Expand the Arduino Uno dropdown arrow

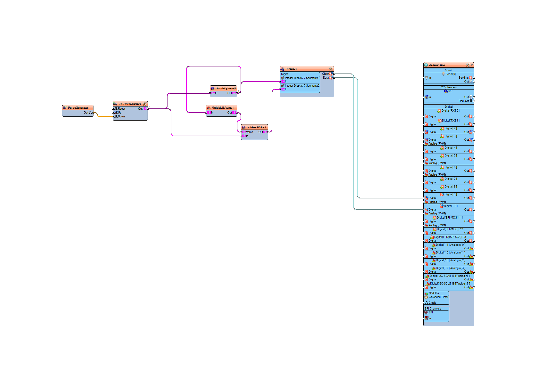pyautogui.click(x=472, y=65)
